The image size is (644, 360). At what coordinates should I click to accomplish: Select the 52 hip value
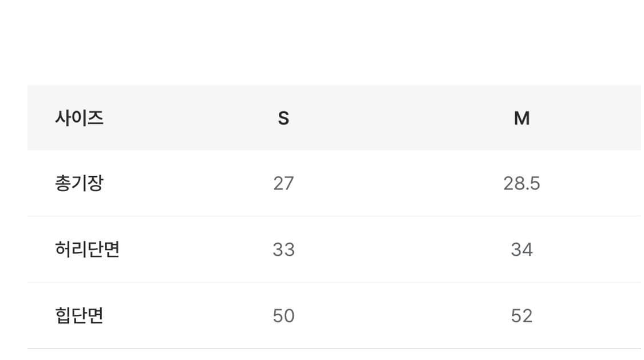click(x=521, y=316)
